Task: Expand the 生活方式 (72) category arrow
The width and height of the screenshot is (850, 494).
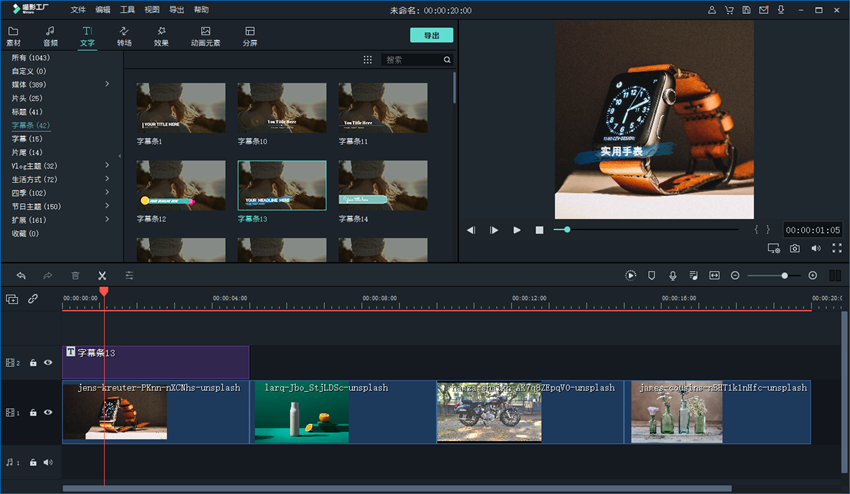Action: point(107,179)
